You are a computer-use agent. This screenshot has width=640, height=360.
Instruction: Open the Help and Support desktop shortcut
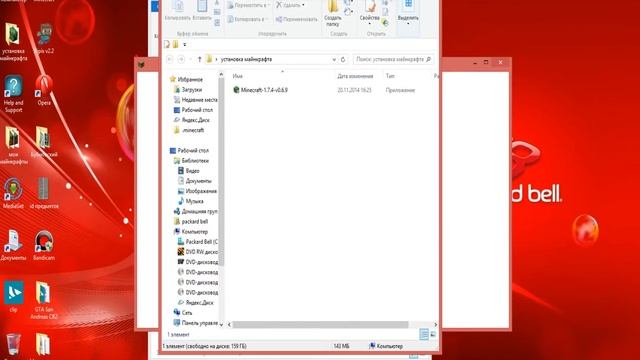point(13,93)
